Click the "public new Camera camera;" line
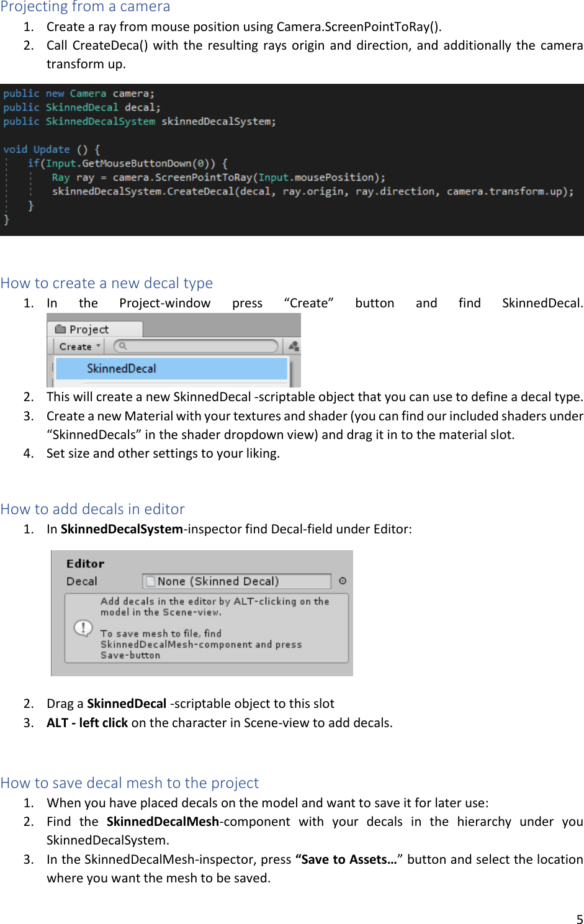This screenshot has height=924, width=584. click(x=79, y=93)
